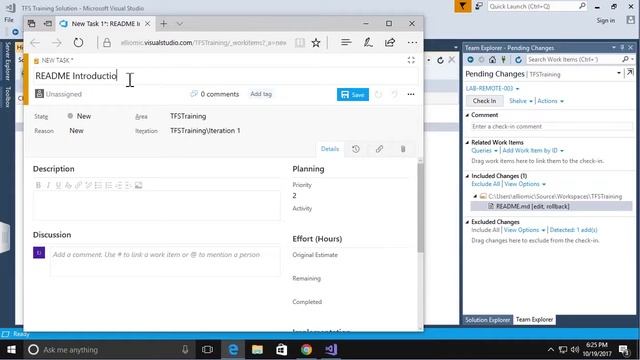640x360 pixels.
Task: Open Add Work Item by ID dropdown
Action: click(x=533, y=151)
